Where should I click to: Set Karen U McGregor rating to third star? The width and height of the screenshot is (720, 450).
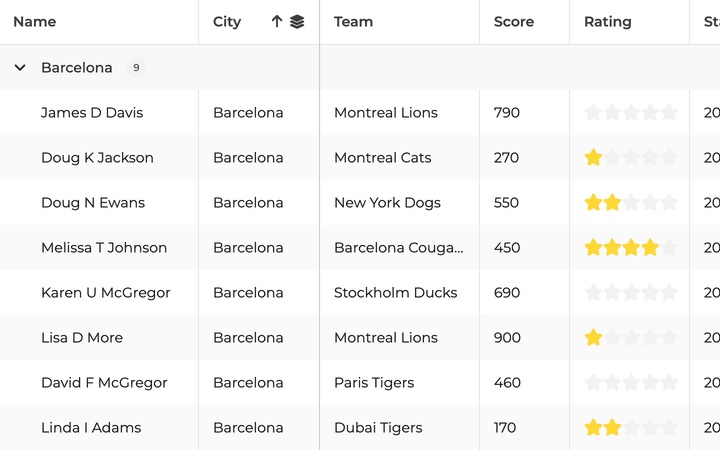pyautogui.click(x=631, y=292)
